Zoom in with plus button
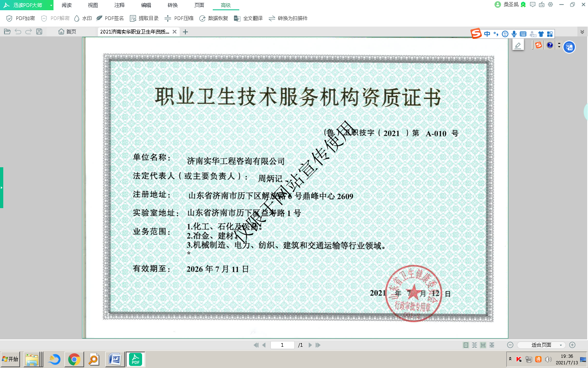 tap(572, 345)
